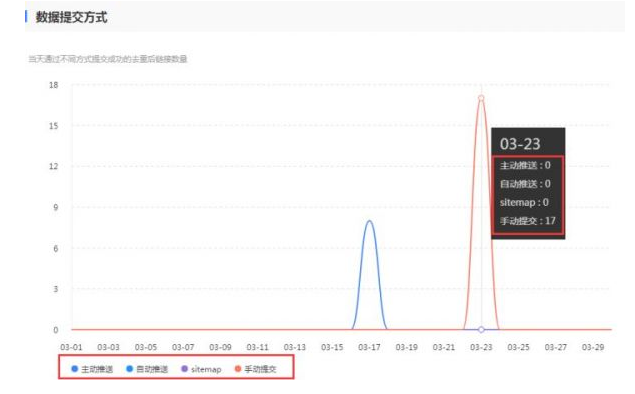This screenshot has height=394, width=635.
Task: Click the 数据提交方式 section title
Action: pos(71,17)
